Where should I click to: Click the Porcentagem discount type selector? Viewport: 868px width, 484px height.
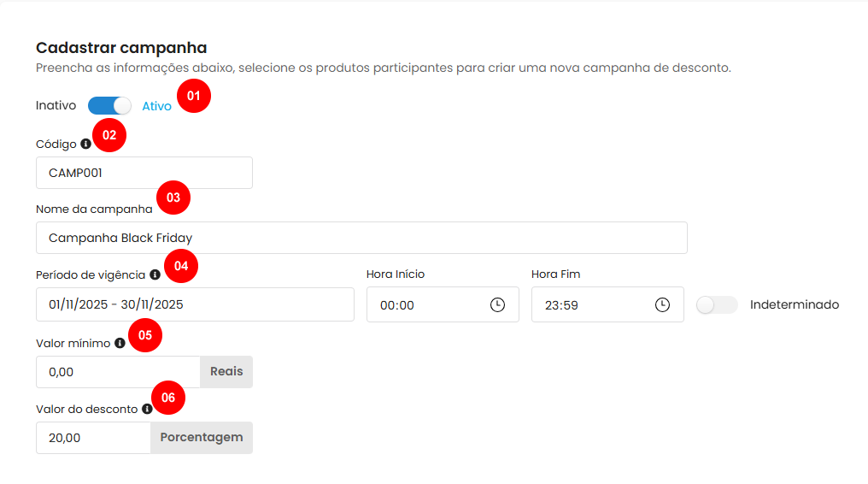coord(202,438)
